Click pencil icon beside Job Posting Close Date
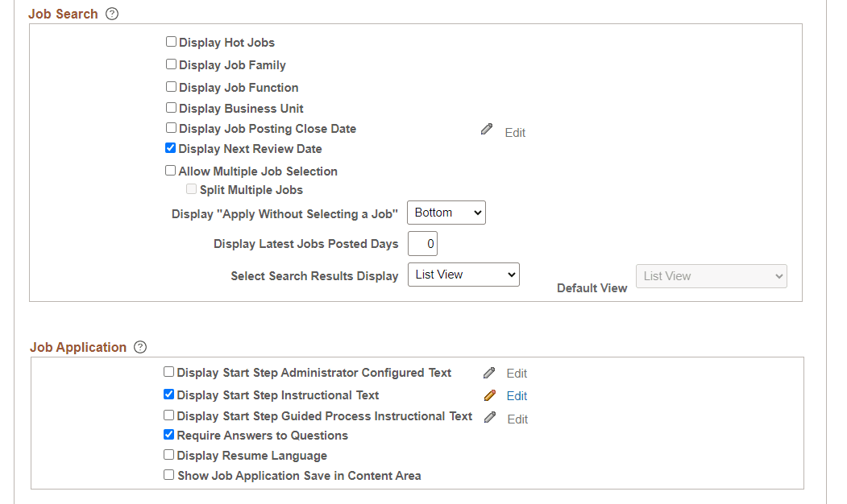 [487, 129]
